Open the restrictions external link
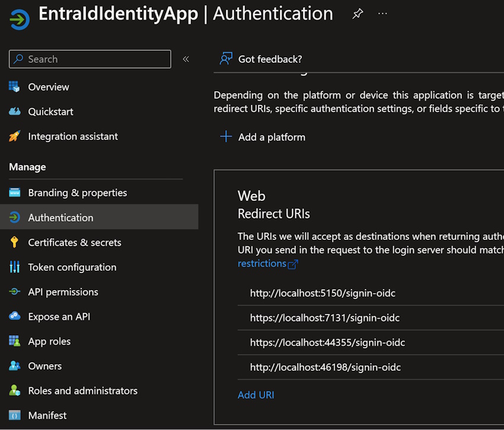This screenshot has width=504, height=430. (268, 264)
